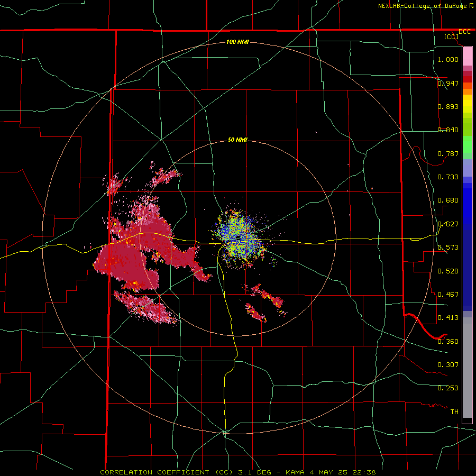
Task: Select the 0.520 scale value
Action: click(448, 271)
